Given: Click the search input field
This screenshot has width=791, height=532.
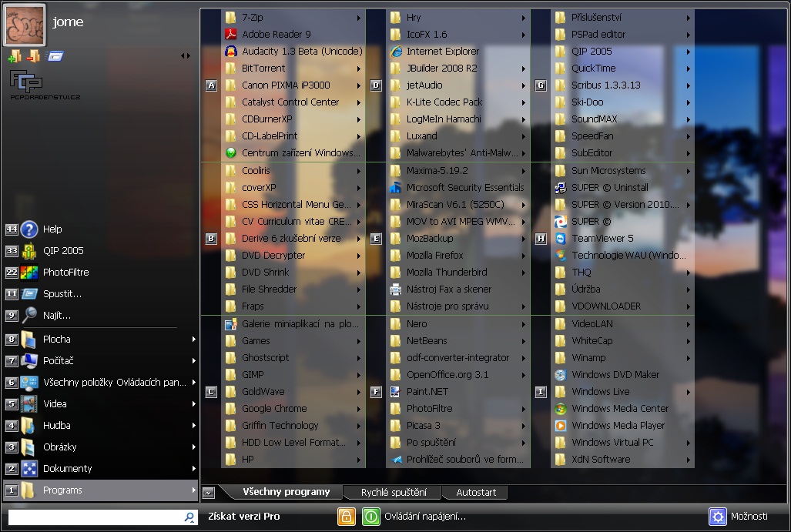Looking at the screenshot, I should [x=96, y=517].
